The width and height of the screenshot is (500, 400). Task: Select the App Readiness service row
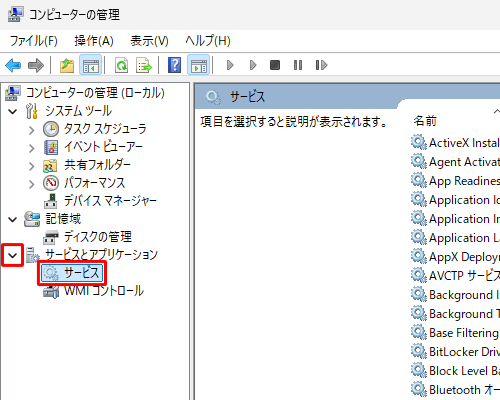455,181
